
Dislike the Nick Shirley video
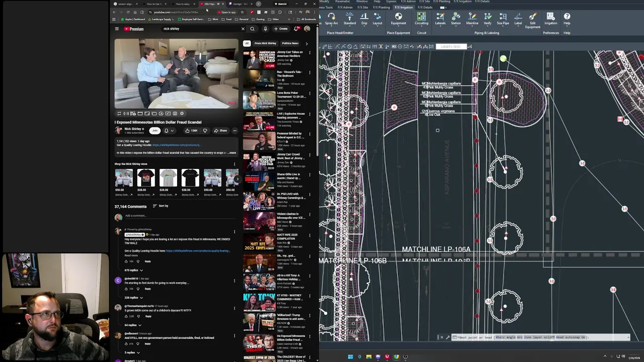coord(205,131)
